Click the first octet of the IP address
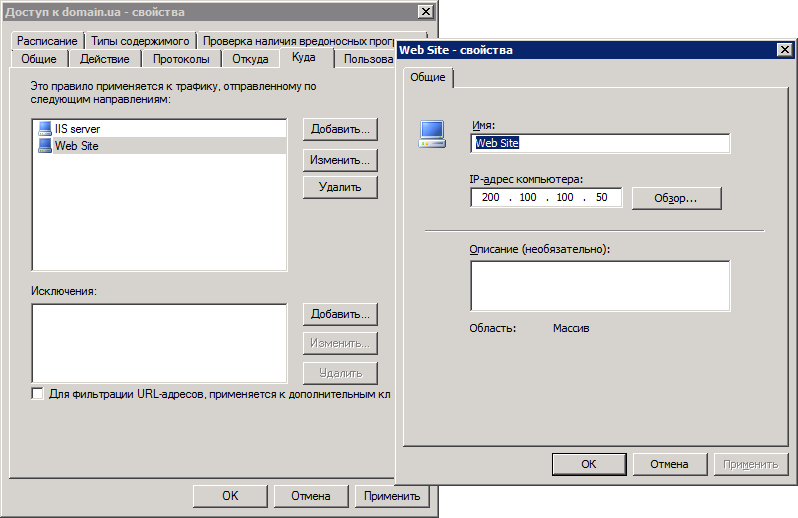This screenshot has width=798, height=518. point(490,198)
